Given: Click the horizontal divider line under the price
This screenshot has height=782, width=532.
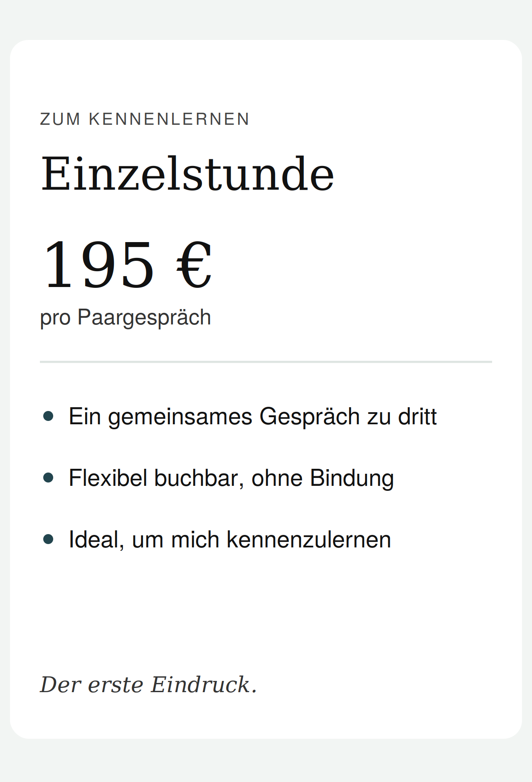Looking at the screenshot, I should [266, 362].
